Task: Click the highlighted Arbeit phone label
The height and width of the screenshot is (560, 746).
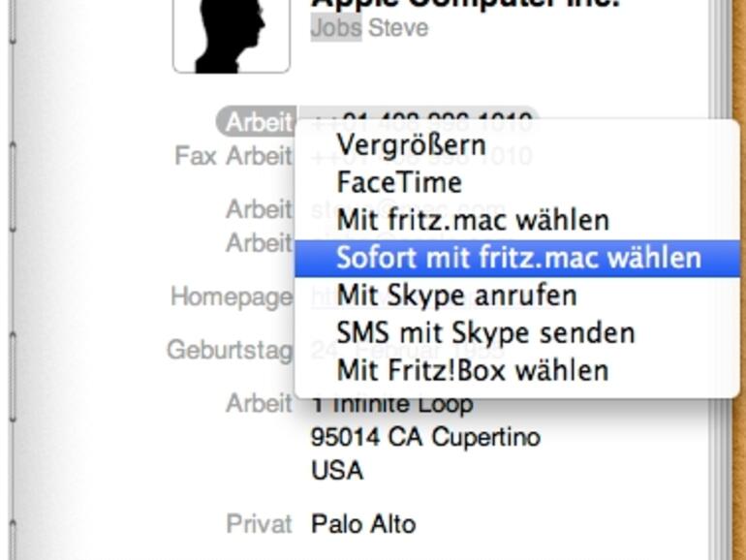Action: point(258,122)
